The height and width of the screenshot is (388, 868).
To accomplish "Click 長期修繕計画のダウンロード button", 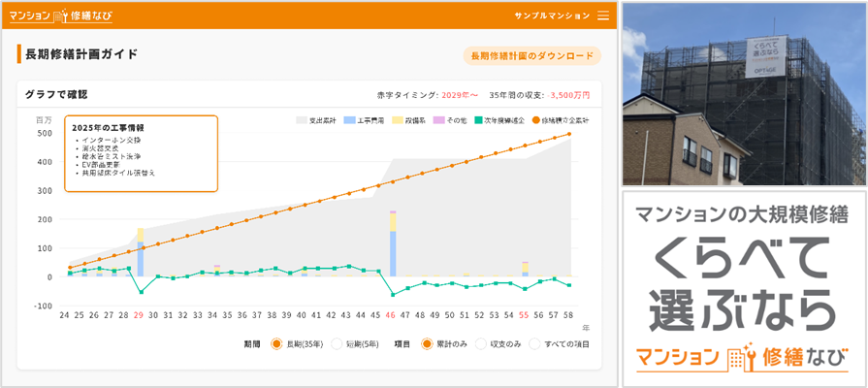I will [531, 56].
